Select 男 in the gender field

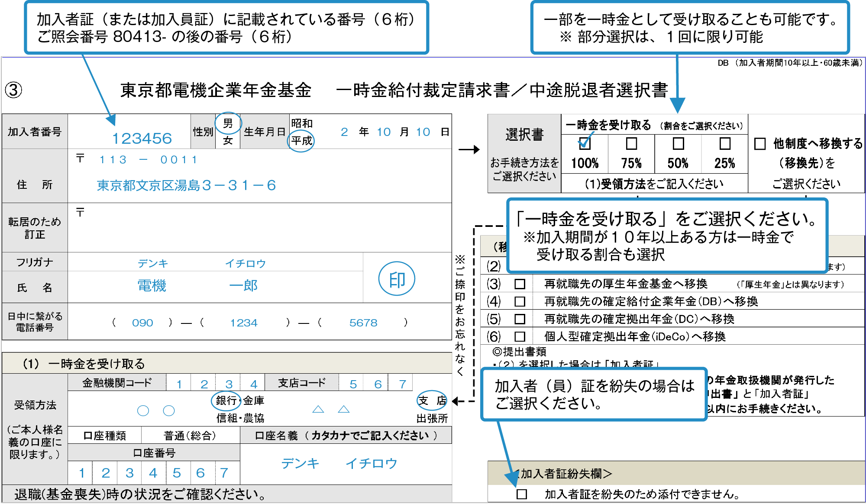tap(228, 123)
